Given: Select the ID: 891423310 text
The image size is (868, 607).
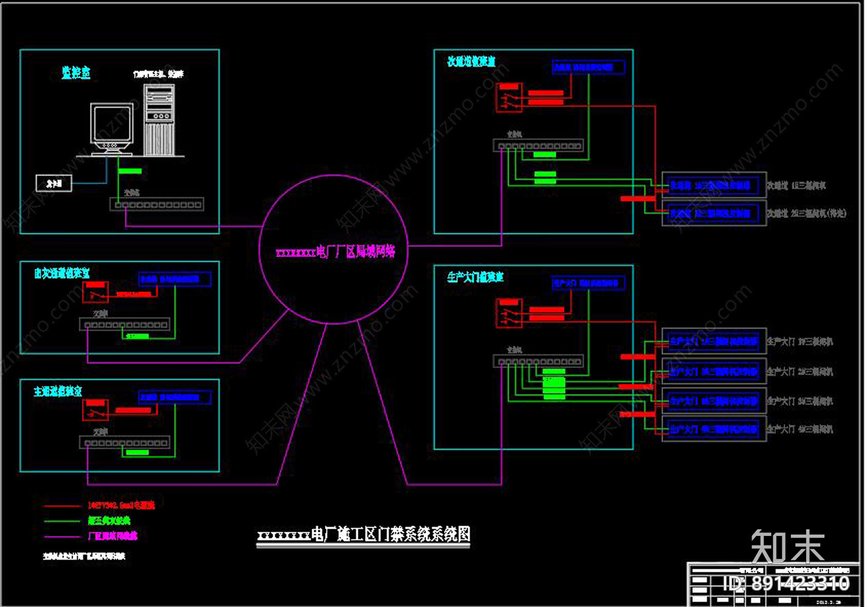Looking at the screenshot, I should point(786,583).
